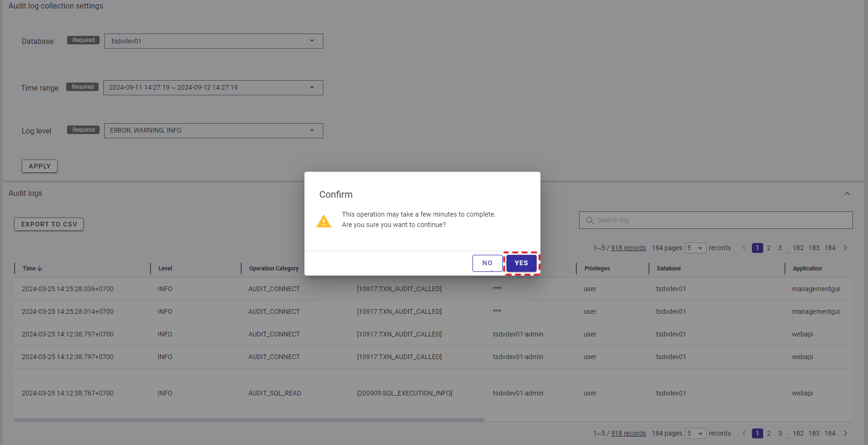Open top records-per-page dropdown
Screen dimensions: 868x445
(x=695, y=248)
